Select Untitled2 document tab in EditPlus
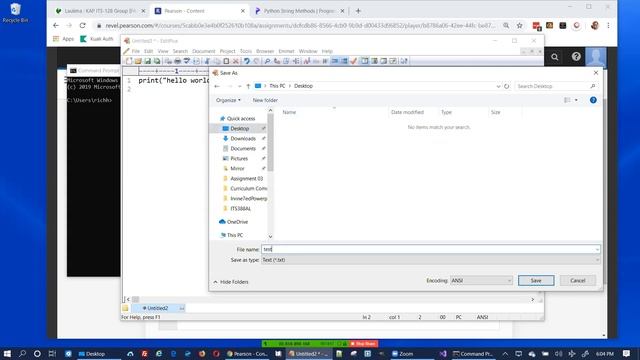Screen dimensions: 640x360 (x=157, y=308)
